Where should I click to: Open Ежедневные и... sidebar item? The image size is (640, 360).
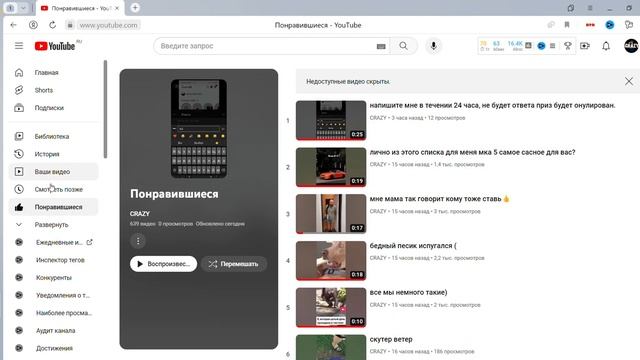tap(53, 242)
